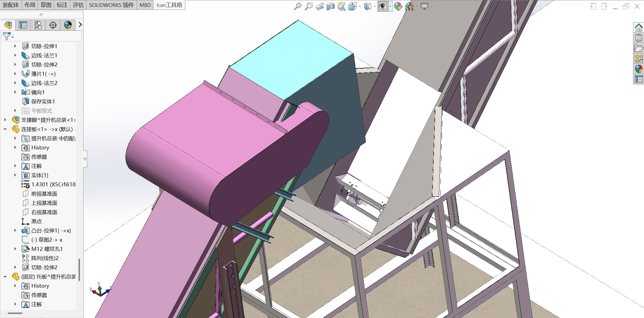Select the 保存实体1 feature

pos(38,101)
